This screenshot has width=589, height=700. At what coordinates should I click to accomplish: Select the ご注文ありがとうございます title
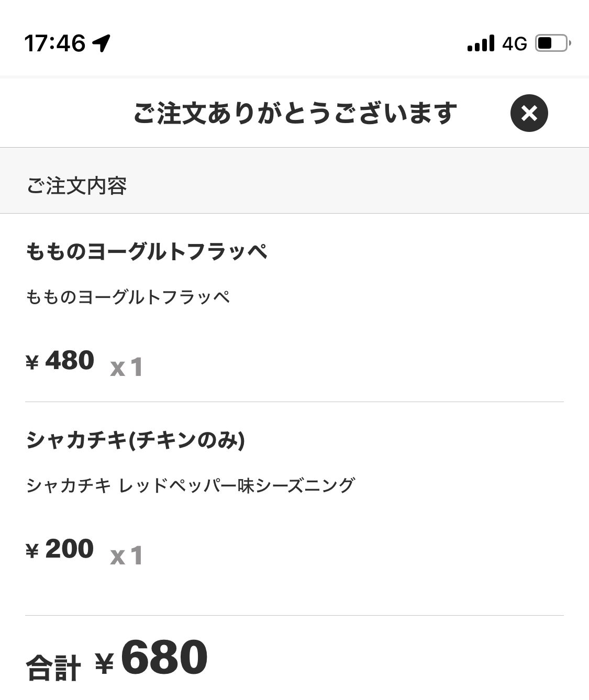[295, 113]
